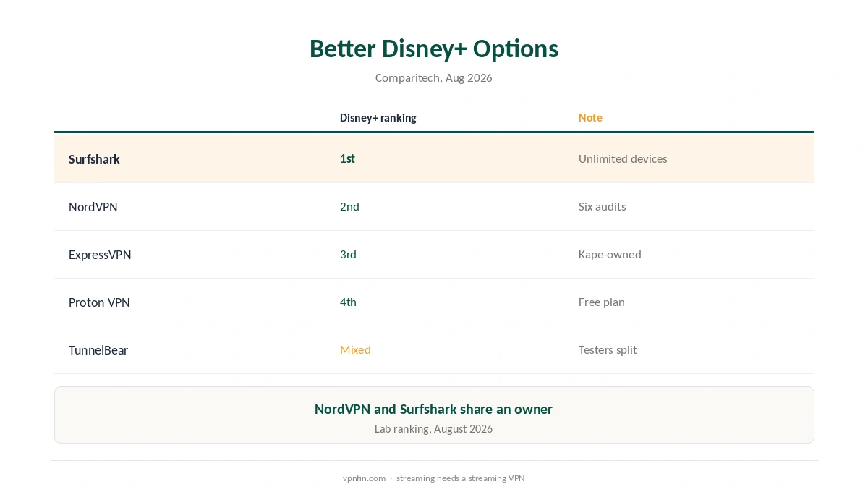Click the 'Free plan' note
Screen dimensions: 868x492
point(602,302)
